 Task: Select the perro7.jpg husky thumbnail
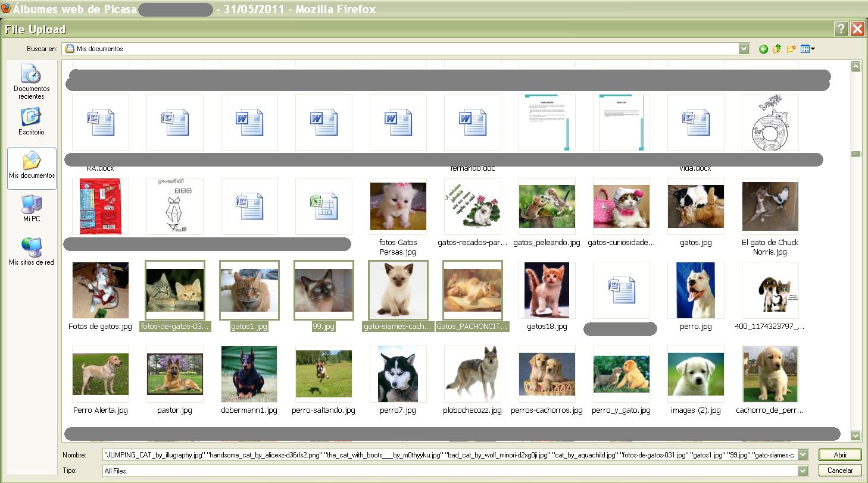tap(398, 374)
